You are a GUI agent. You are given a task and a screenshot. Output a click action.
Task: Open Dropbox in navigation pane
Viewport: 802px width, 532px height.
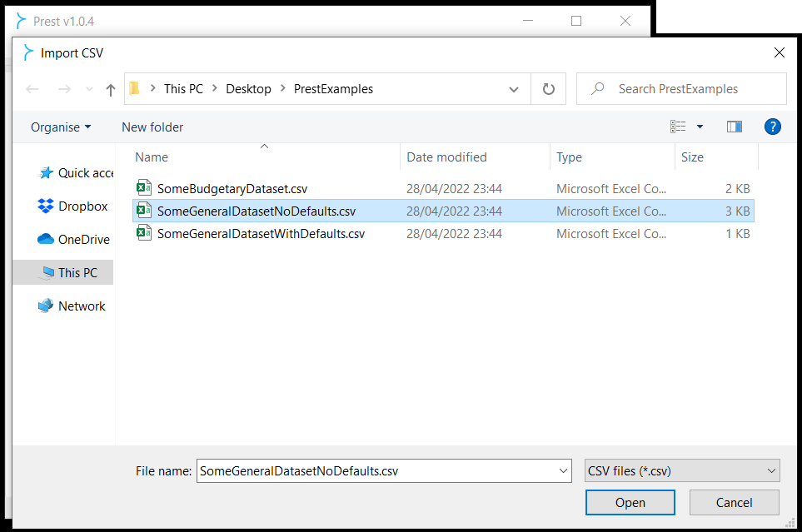pos(72,206)
